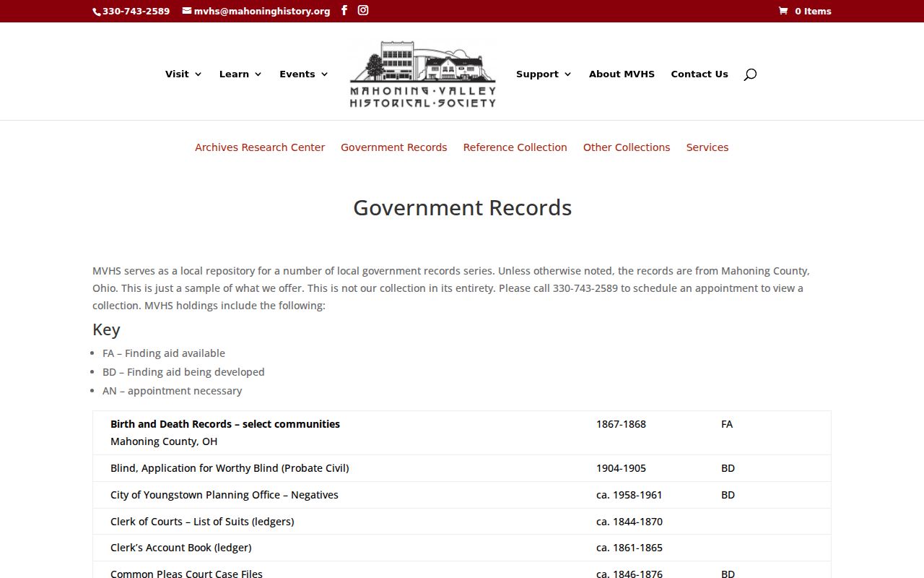924x578 pixels.
Task: Click the 'ca. 1861-1865' date cell
Action: (x=629, y=548)
